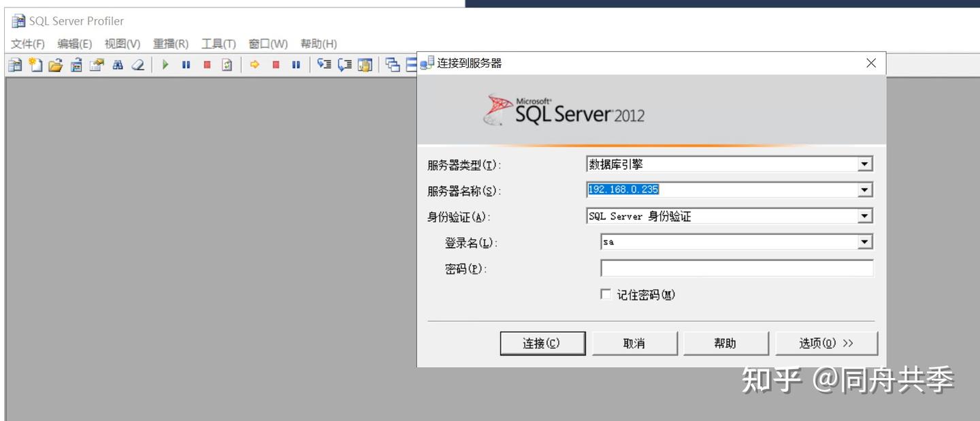Viewport: 980px width, 421px height.
Task: Open a trace file using the folder icon
Action: [x=57, y=65]
